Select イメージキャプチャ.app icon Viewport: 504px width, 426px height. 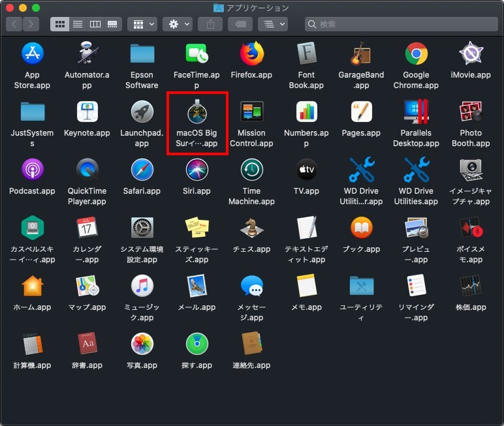(471, 170)
